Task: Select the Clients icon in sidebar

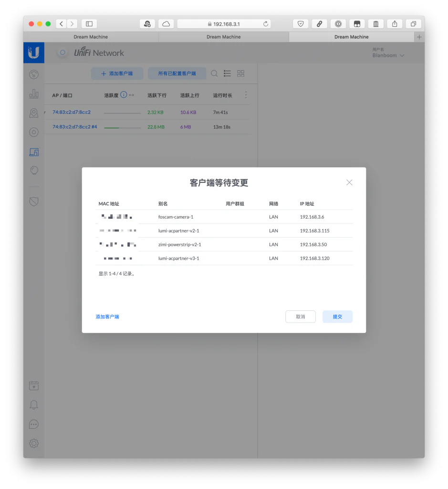Action: point(34,152)
